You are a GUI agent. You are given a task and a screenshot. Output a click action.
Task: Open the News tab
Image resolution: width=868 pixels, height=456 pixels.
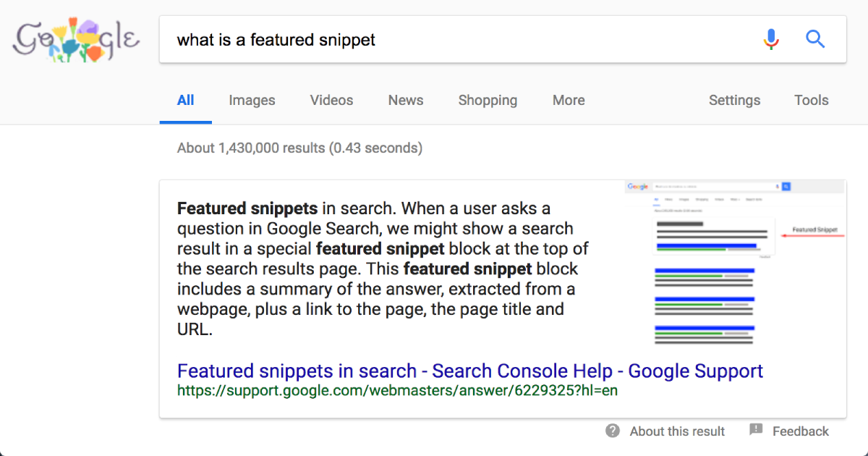(406, 101)
